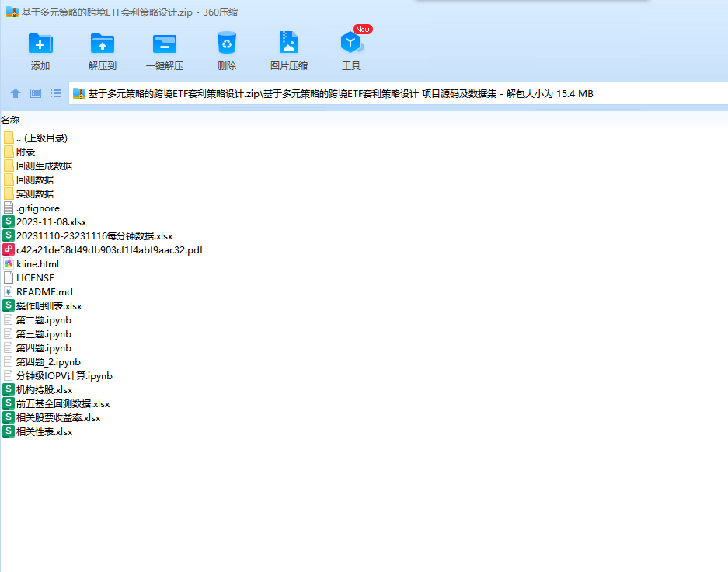Click the file icon beside 第二题.ipynb
This screenshot has height=572, width=728.
pos(9,320)
